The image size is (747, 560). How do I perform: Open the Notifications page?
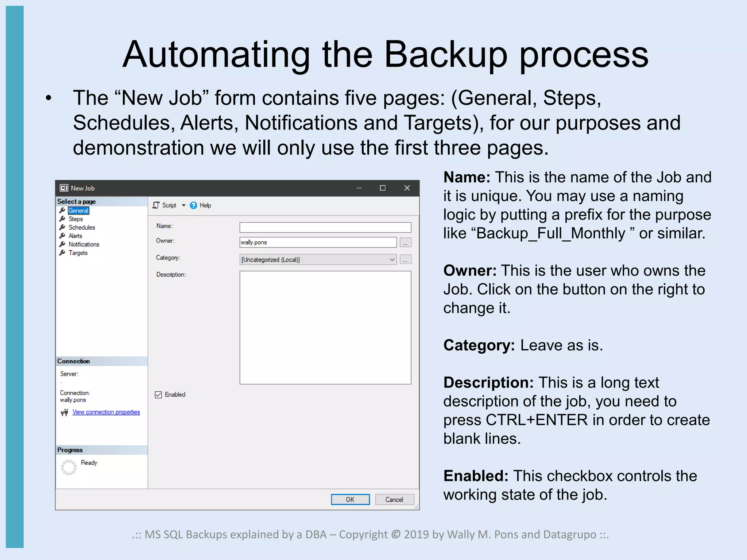[84, 244]
